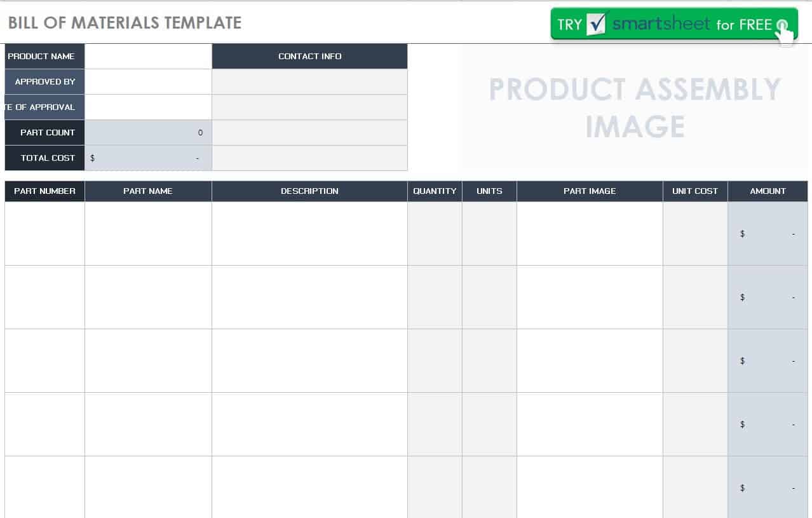812x518 pixels.
Task: Click the hand cursor icon on banner
Action: pyautogui.click(x=785, y=31)
